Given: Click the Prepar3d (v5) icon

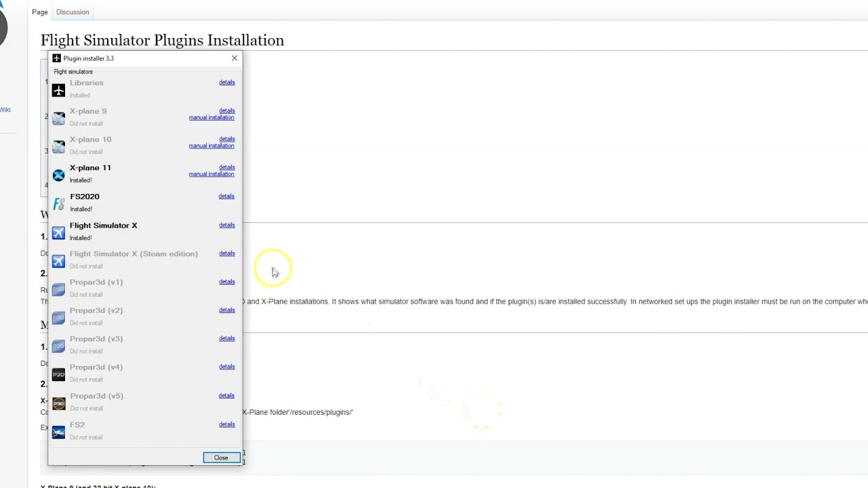Looking at the screenshot, I should click(x=58, y=404).
